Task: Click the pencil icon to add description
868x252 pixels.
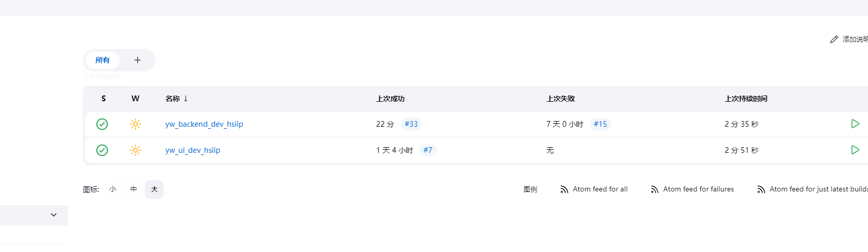Action: coord(834,39)
